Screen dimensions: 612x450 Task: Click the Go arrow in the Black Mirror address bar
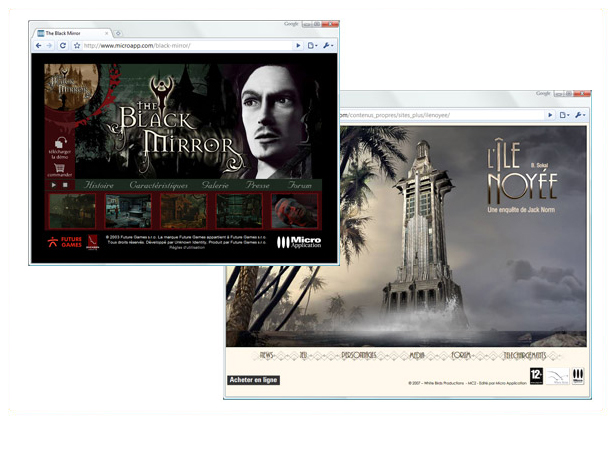298,46
